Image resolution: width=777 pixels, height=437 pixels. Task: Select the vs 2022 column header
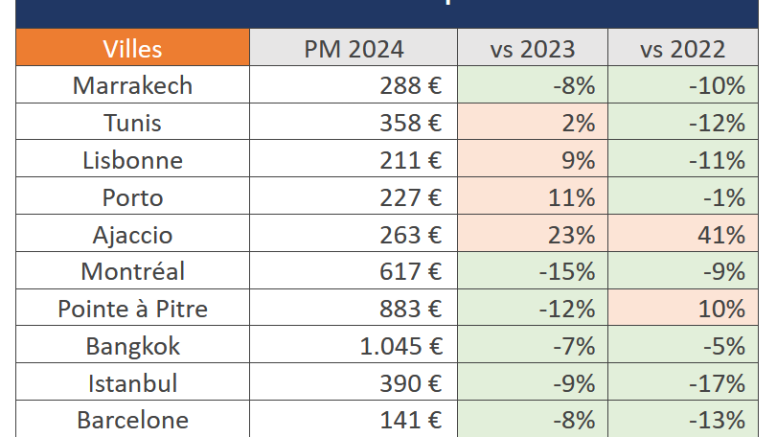coord(683,49)
